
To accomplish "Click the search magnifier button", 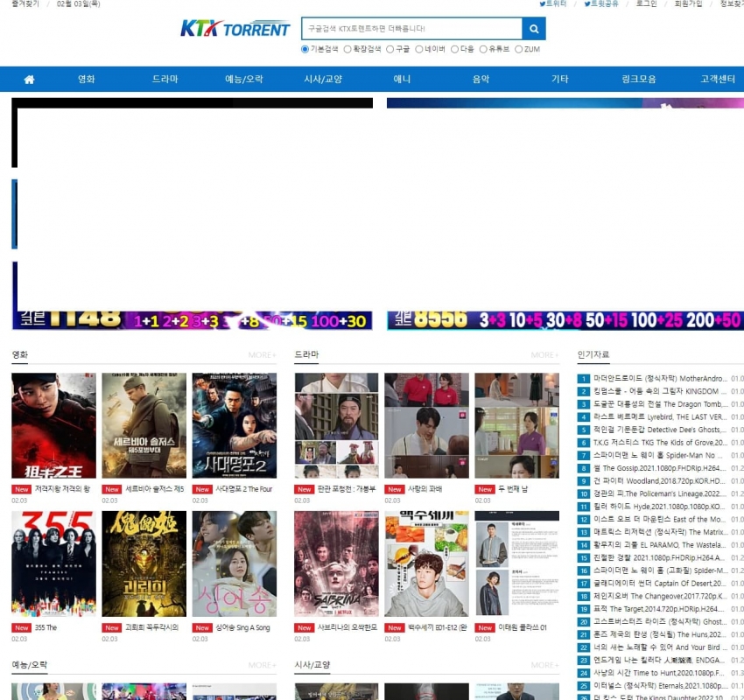I will pos(534,29).
